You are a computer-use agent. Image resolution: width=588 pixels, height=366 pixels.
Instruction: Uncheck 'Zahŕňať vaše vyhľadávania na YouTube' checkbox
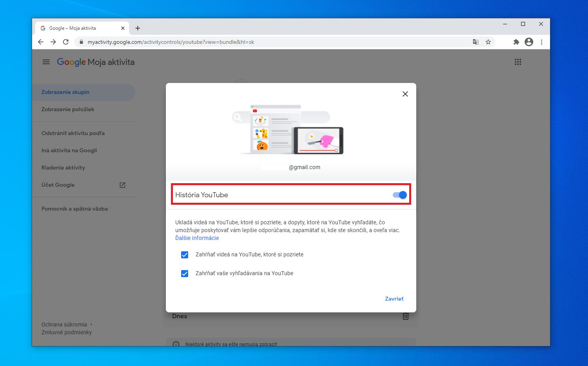185,274
